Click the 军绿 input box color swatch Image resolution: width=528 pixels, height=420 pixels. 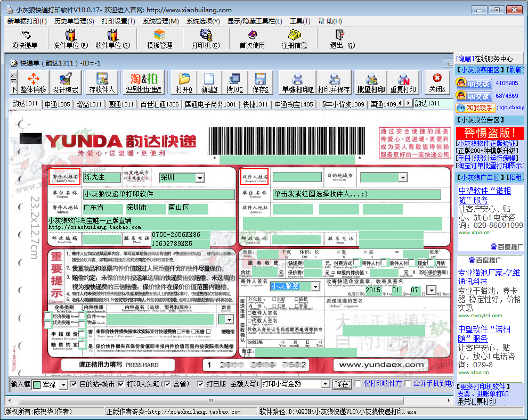[x=36, y=384]
